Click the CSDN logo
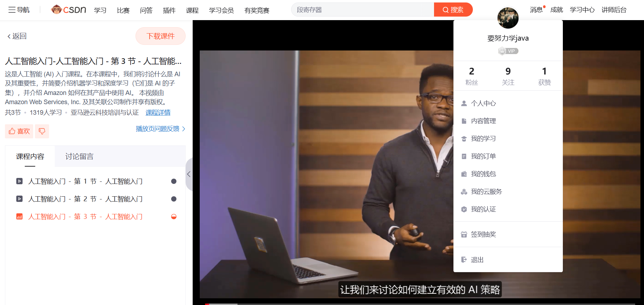644x305 pixels. [68, 10]
